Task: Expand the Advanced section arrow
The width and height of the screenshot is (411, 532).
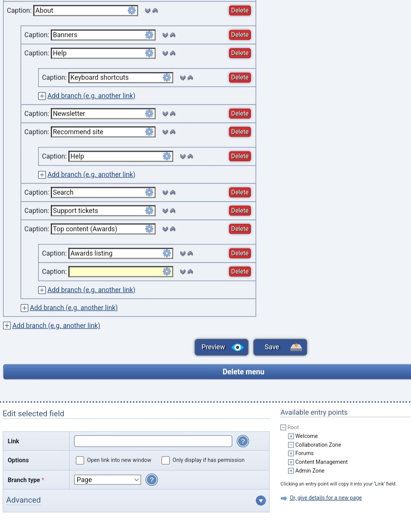Action: [x=261, y=501]
